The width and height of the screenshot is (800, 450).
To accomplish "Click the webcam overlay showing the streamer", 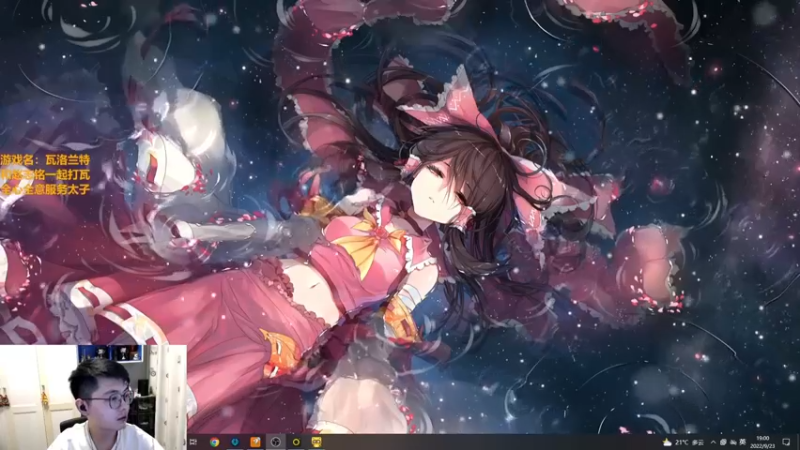I will coord(93,397).
